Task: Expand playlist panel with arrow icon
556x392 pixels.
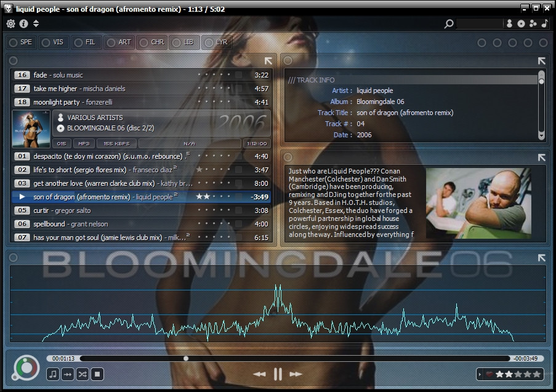Action: coord(268,61)
